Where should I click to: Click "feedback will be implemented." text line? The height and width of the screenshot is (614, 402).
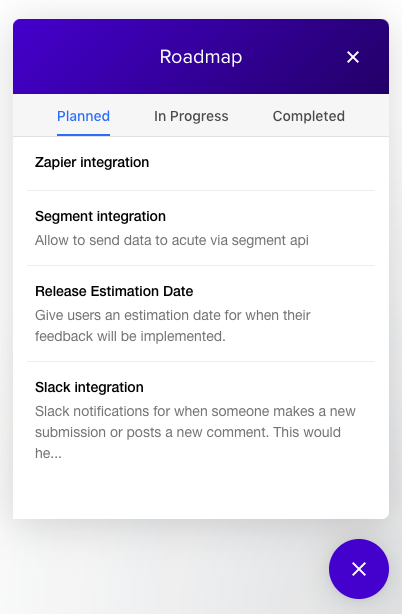(130, 336)
